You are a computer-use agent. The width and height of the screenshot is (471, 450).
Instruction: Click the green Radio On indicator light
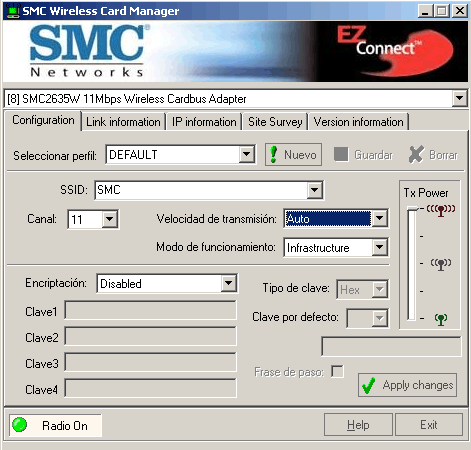[x=20, y=425]
